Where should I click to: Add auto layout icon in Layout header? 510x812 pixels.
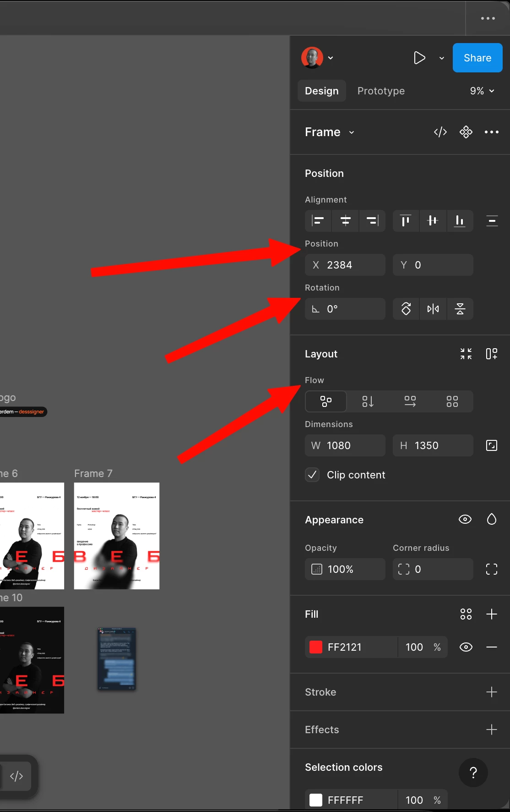point(492,354)
